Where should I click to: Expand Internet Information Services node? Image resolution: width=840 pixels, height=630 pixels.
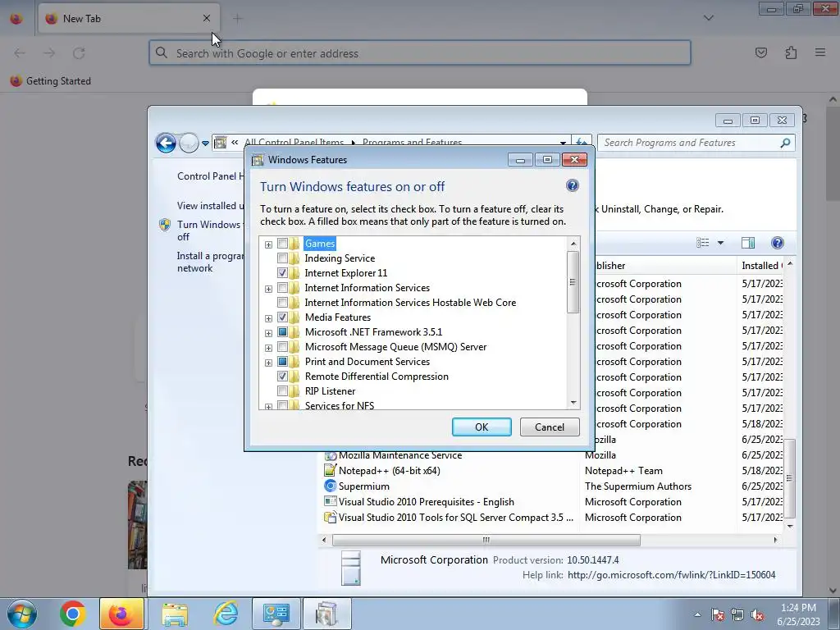[268, 289]
